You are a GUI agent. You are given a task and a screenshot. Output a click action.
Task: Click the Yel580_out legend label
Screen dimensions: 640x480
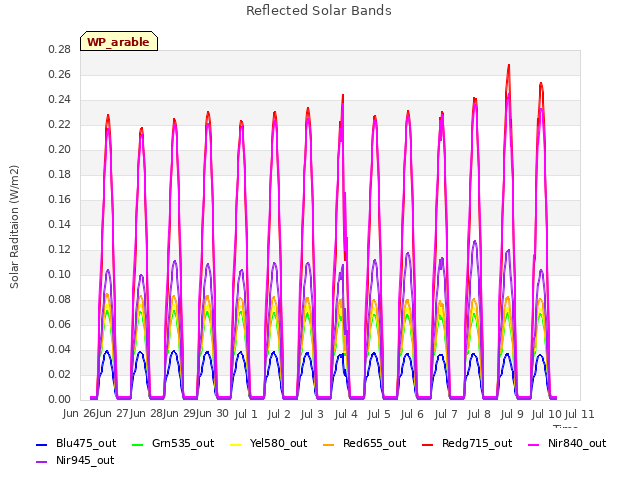click(x=278, y=443)
